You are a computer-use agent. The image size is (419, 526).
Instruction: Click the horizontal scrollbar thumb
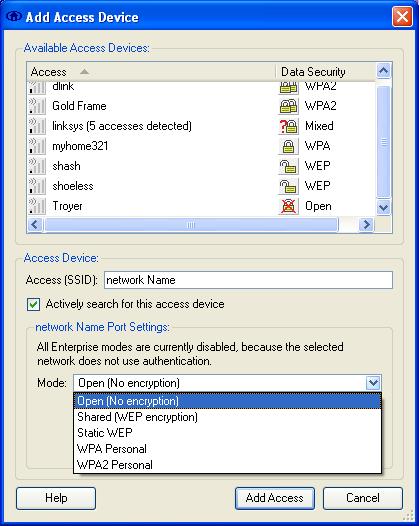click(191, 224)
